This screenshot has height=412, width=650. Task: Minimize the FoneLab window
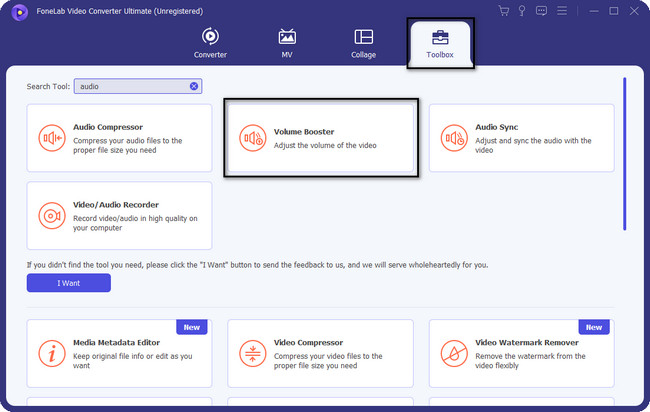pos(594,11)
